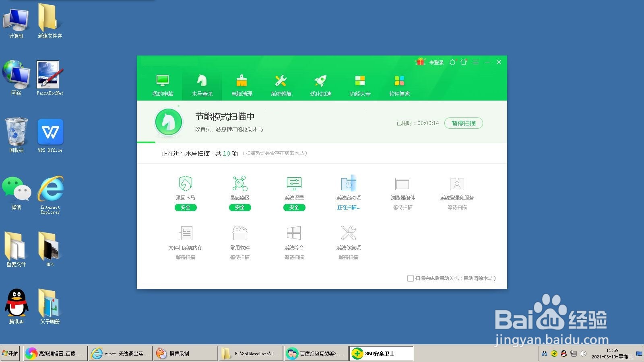Select the MP4 desktop folder
This screenshot has height=362, width=644.
point(50,249)
